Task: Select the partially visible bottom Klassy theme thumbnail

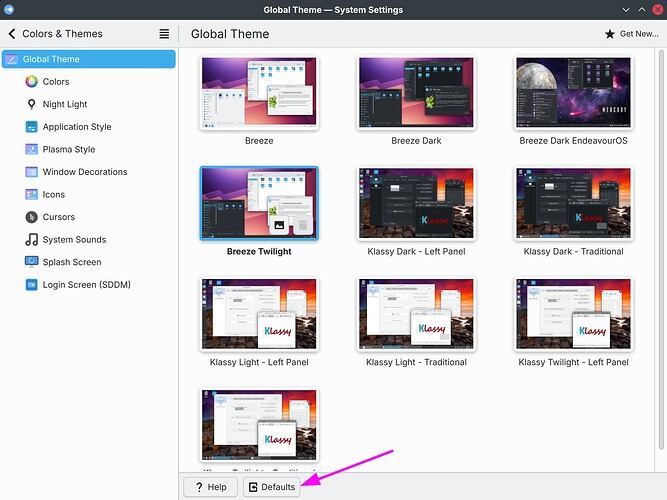Action: [259, 425]
